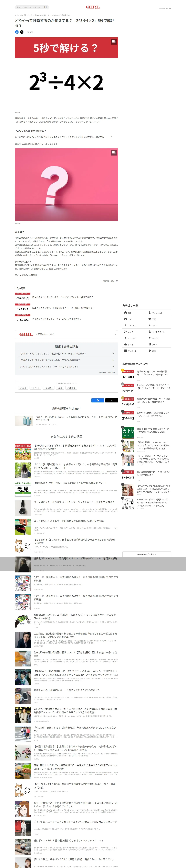The width and height of the screenshot is (186, 868).
Task: Select ライフスタイル moon icon category
Action: [x=150, y=332]
